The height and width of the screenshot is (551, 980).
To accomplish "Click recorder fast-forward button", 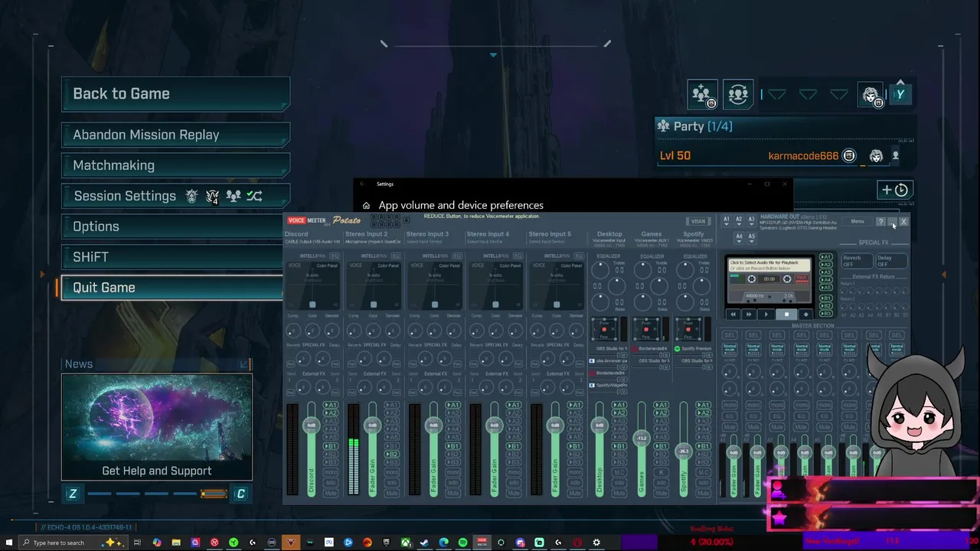I will [750, 315].
